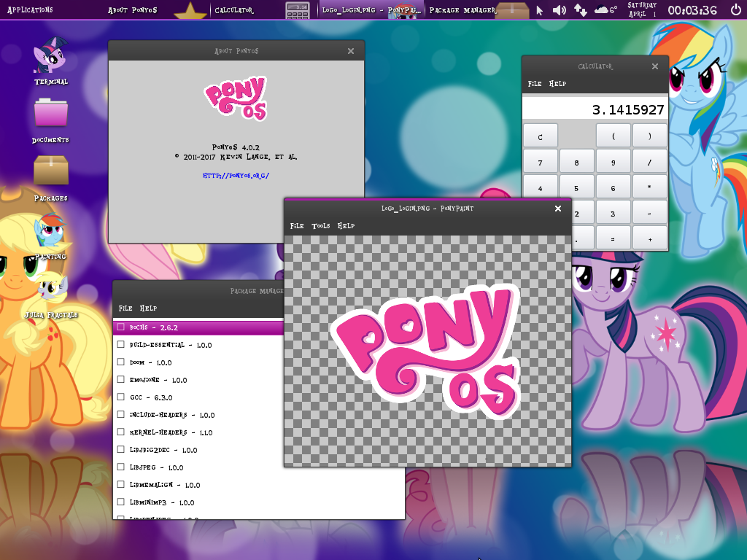Click the volume speaker icon in panel
Image resolution: width=747 pixels, height=560 pixels.
559,10
